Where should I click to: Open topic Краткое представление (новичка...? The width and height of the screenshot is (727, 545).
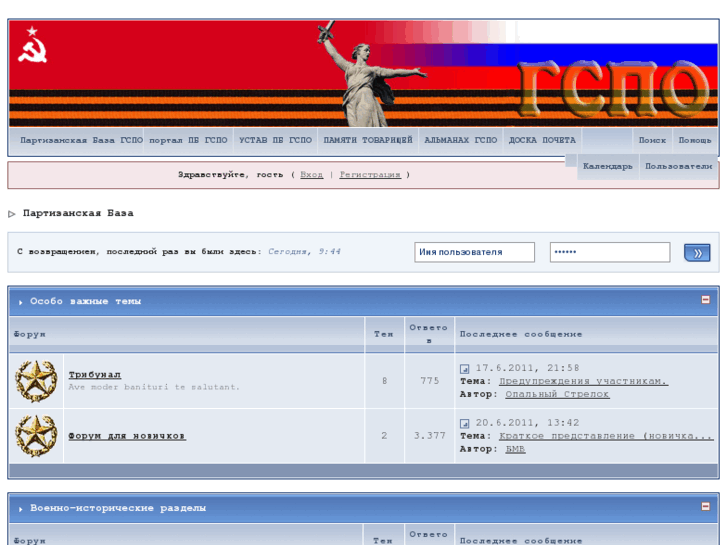(606, 436)
